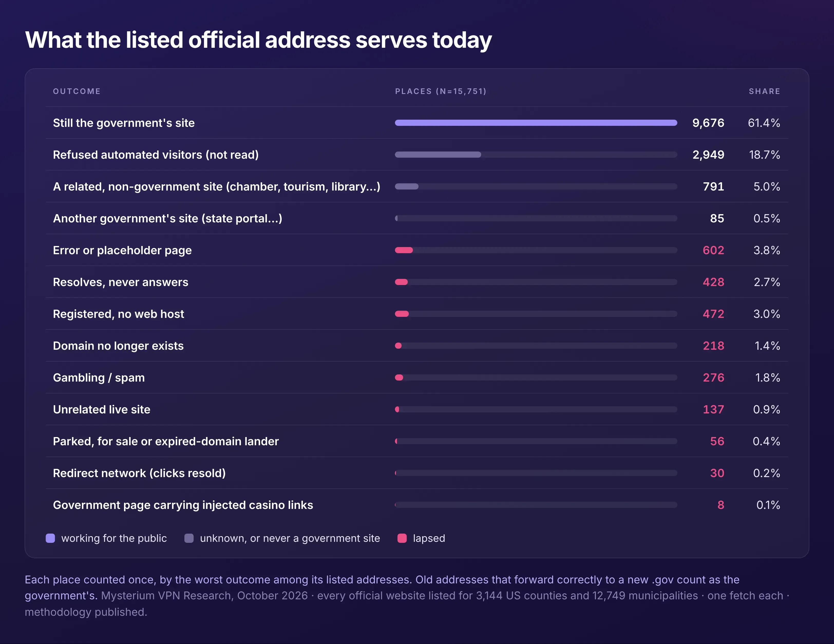The image size is (834, 644).
Task: Click the pink bar for Resolves, never answers
Action: tap(401, 282)
